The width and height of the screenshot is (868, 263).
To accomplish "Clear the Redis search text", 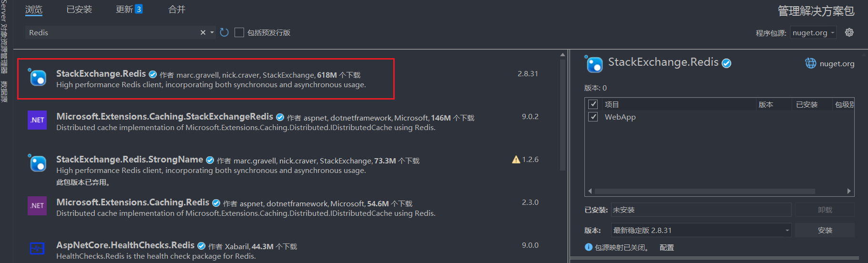I will click(203, 32).
